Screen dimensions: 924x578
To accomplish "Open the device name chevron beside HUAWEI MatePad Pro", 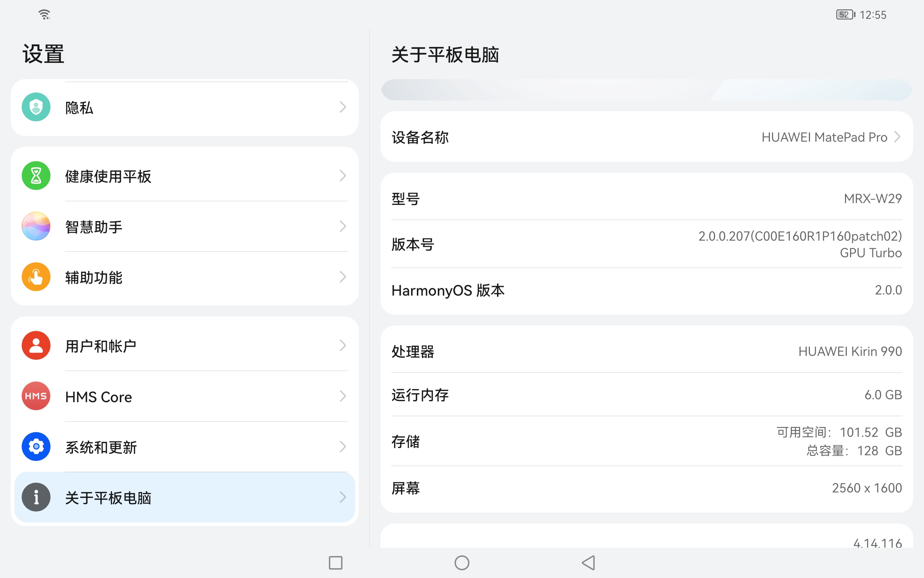I will (x=897, y=137).
